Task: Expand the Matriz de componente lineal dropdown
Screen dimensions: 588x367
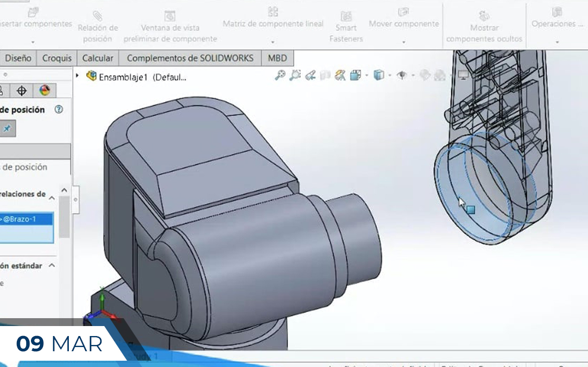Action: click(x=273, y=42)
